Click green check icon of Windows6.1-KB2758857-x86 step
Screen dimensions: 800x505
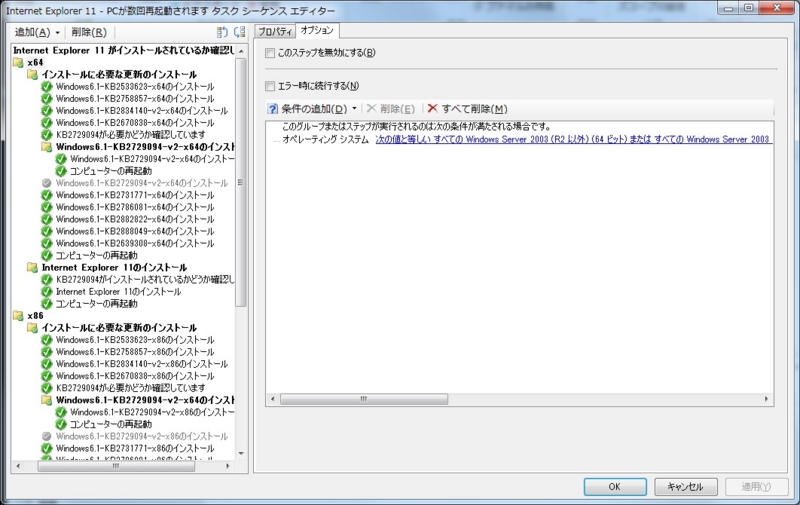pos(47,352)
